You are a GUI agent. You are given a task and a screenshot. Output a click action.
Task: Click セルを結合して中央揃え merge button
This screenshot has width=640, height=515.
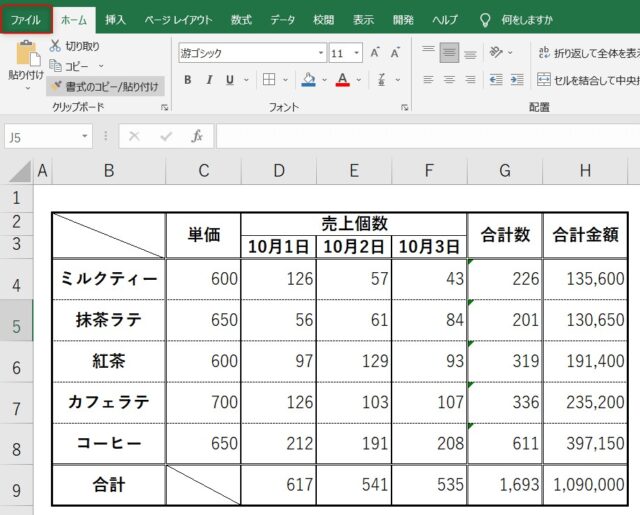click(588, 80)
